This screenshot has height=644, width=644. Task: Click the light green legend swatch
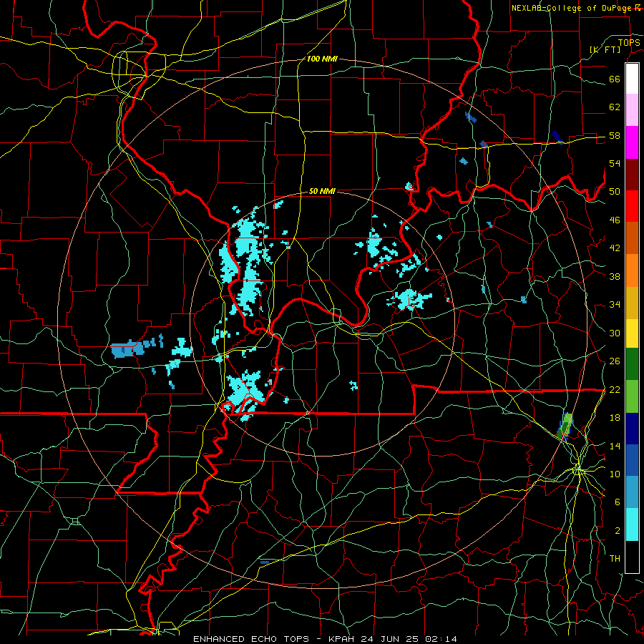point(632,396)
